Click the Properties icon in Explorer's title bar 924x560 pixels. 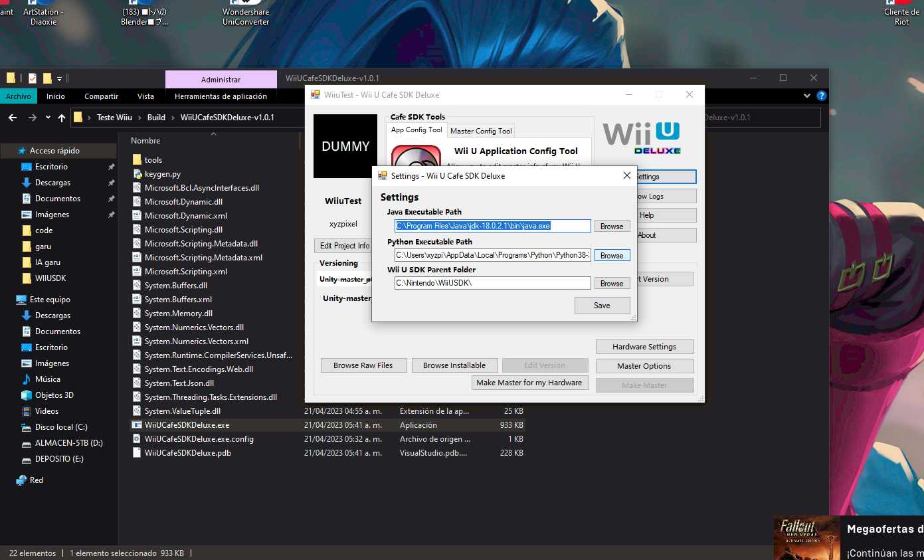click(x=33, y=78)
